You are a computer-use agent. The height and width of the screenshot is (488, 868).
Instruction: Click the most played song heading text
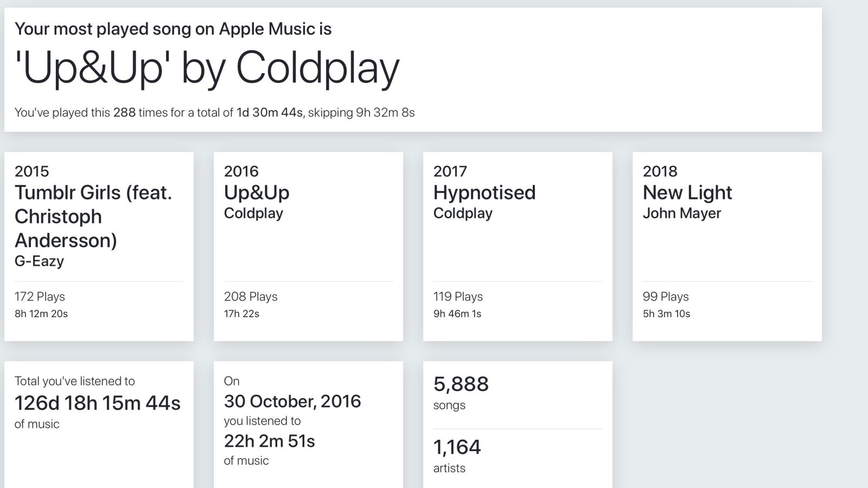[173, 29]
